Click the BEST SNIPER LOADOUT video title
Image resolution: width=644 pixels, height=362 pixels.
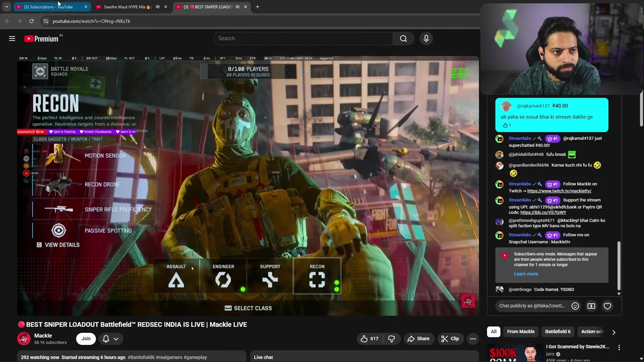pos(132,325)
